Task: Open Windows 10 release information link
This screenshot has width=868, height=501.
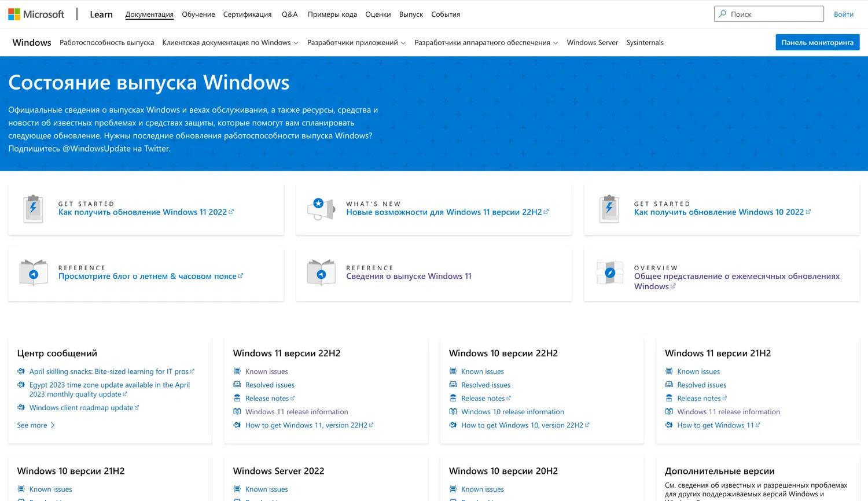Action: coord(512,412)
